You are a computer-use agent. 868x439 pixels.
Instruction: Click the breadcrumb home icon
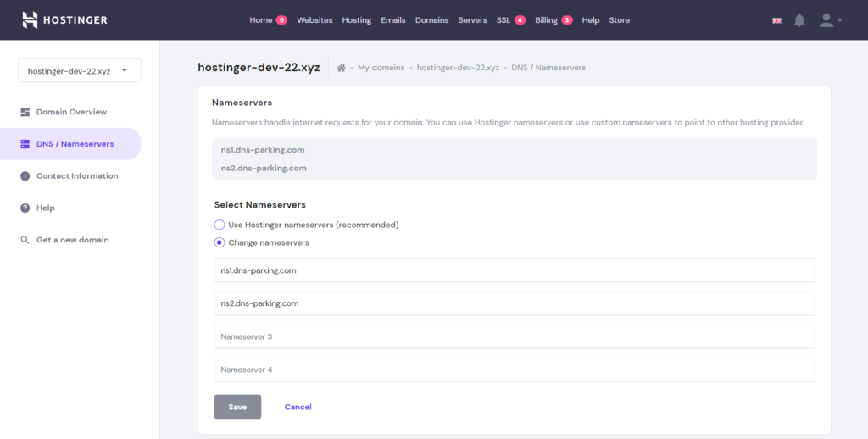click(341, 68)
